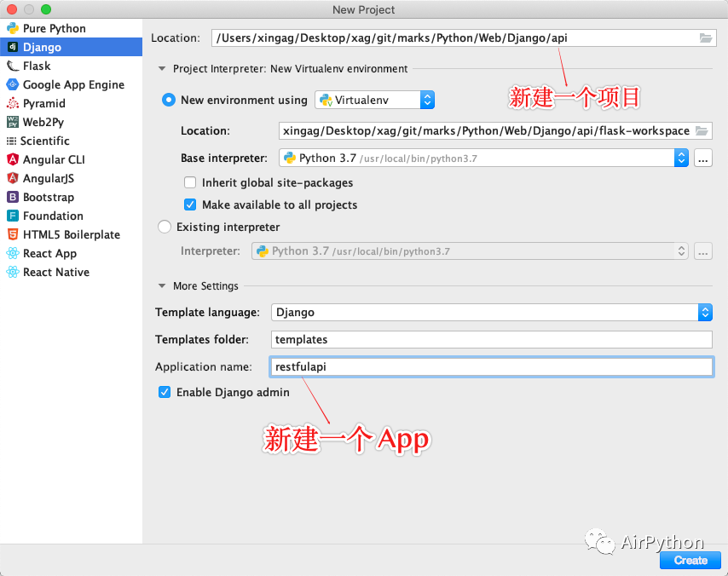Click the Create button
Viewport: 728px width, 576px height.
click(690, 560)
